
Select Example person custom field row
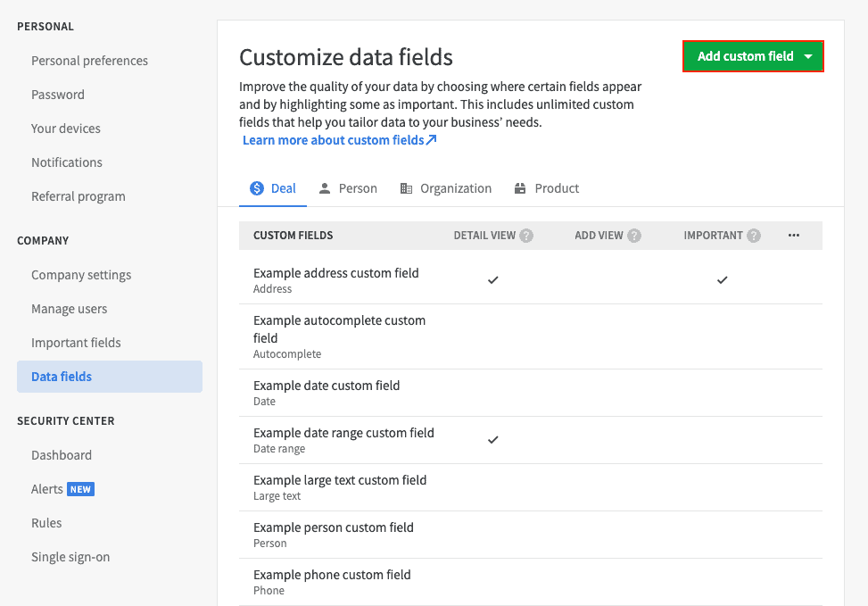(x=530, y=535)
